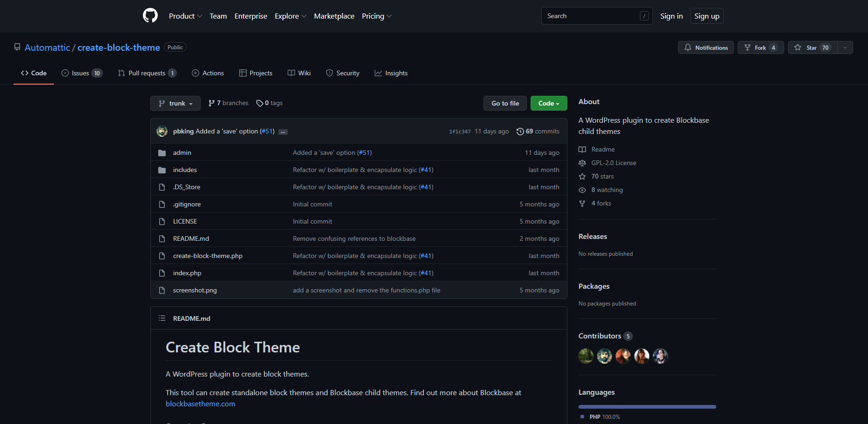Viewport: 868px width, 424px height.
Task: Click the file icon next to .DS_Store
Action: pyautogui.click(x=162, y=187)
